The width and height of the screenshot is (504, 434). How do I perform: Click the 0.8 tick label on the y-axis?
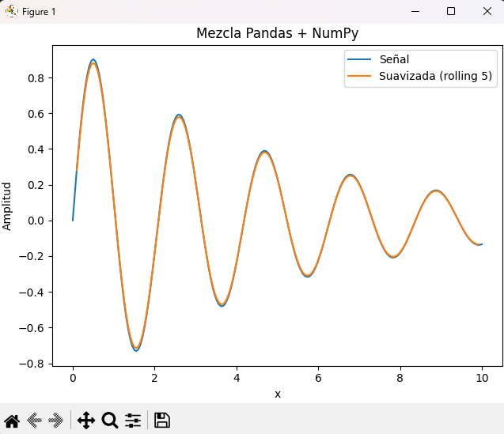(x=36, y=77)
